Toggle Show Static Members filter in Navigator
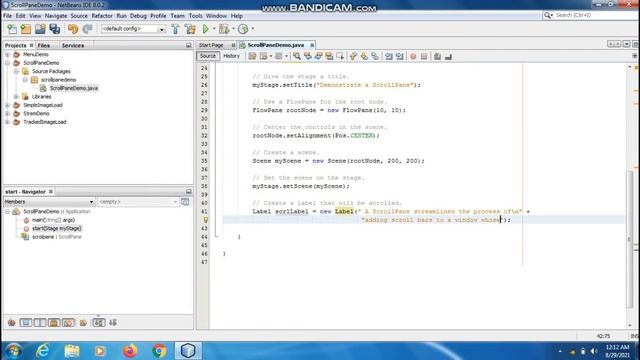 (x=40, y=323)
